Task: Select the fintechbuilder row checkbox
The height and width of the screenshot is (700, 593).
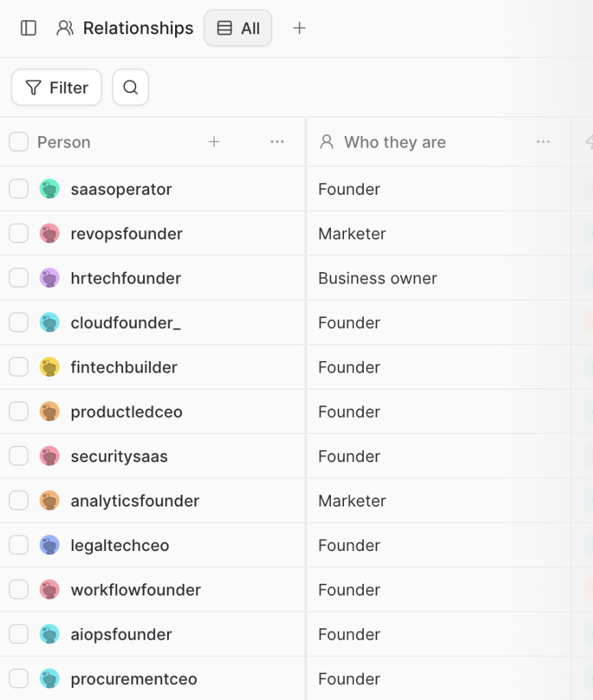Action: 18,367
